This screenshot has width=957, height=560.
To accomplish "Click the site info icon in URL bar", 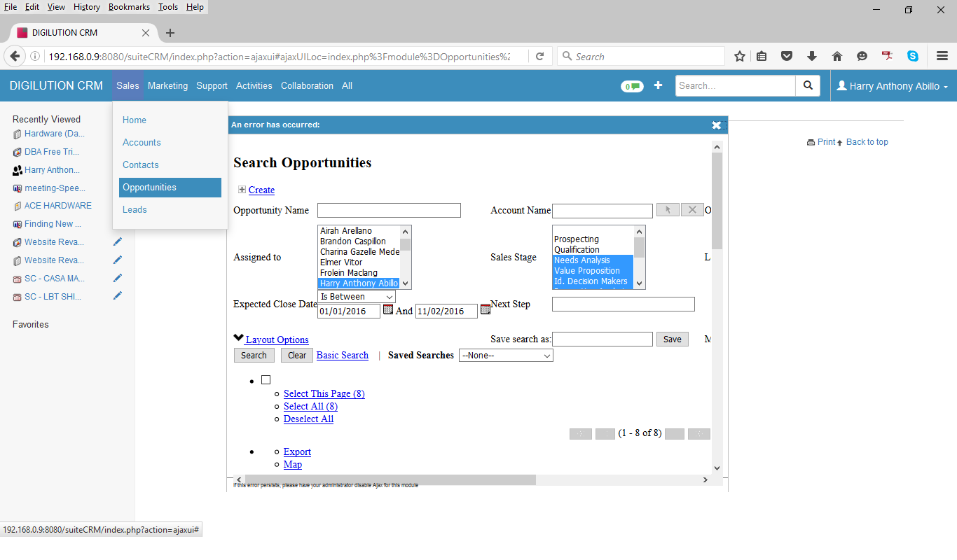I will [35, 57].
